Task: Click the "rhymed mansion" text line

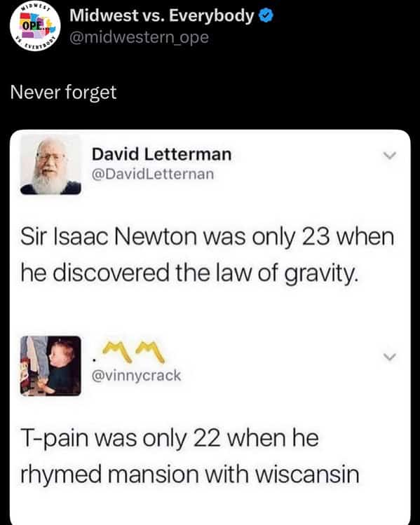Action: 111,475
